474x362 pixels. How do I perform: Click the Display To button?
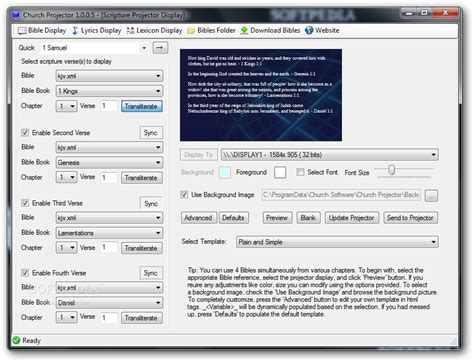tap(199, 155)
